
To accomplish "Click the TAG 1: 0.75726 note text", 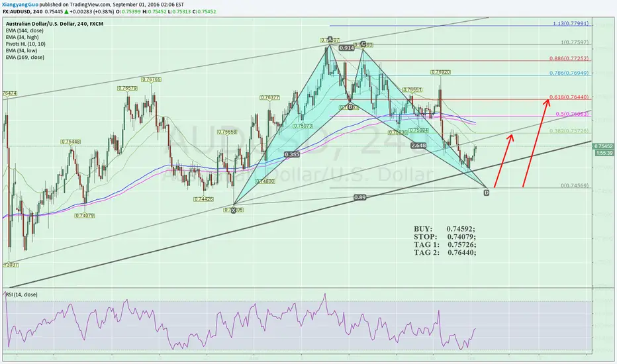I will pos(445,245).
